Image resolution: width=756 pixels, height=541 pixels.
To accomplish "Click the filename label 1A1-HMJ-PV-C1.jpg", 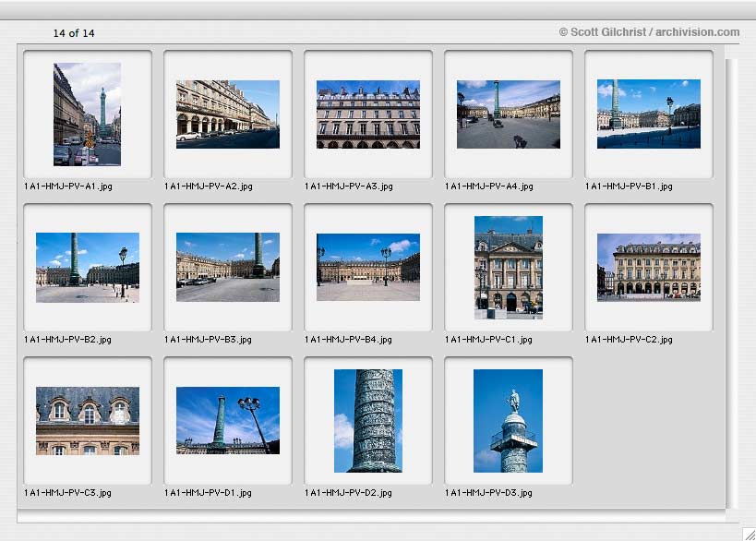I will [488, 340].
